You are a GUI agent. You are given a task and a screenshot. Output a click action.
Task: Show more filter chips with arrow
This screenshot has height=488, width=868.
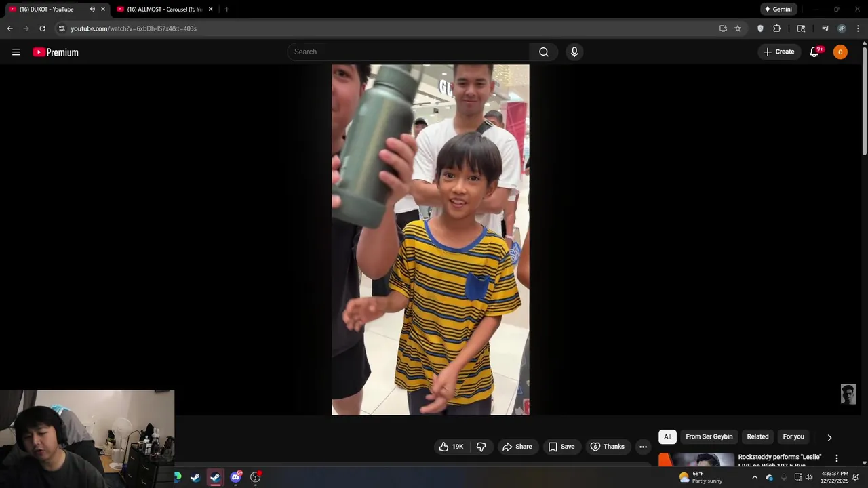(829, 437)
